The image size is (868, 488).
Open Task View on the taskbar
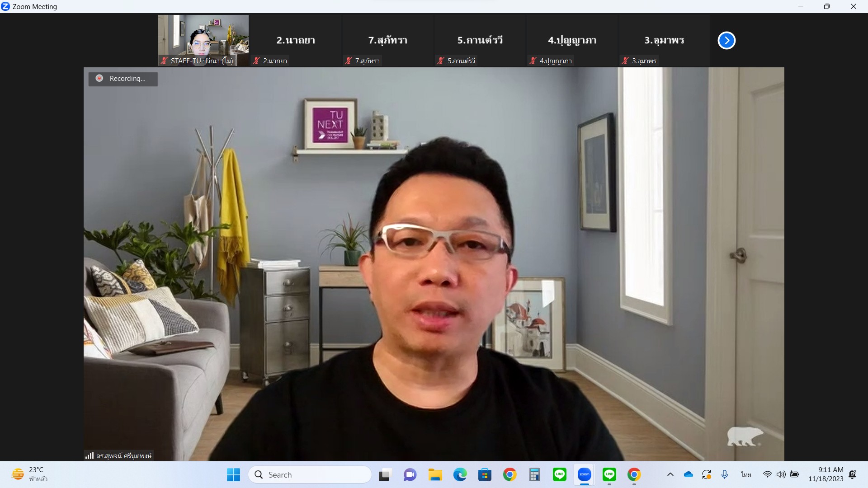coord(384,475)
